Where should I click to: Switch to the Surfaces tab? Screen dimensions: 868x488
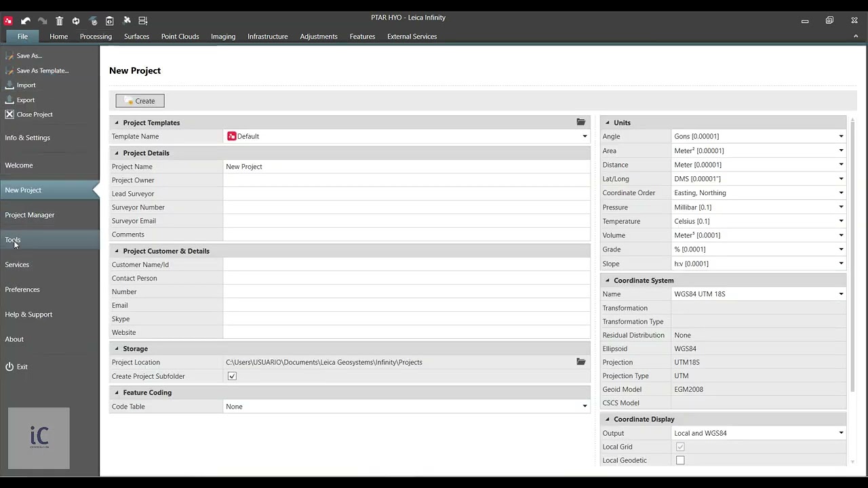point(136,37)
